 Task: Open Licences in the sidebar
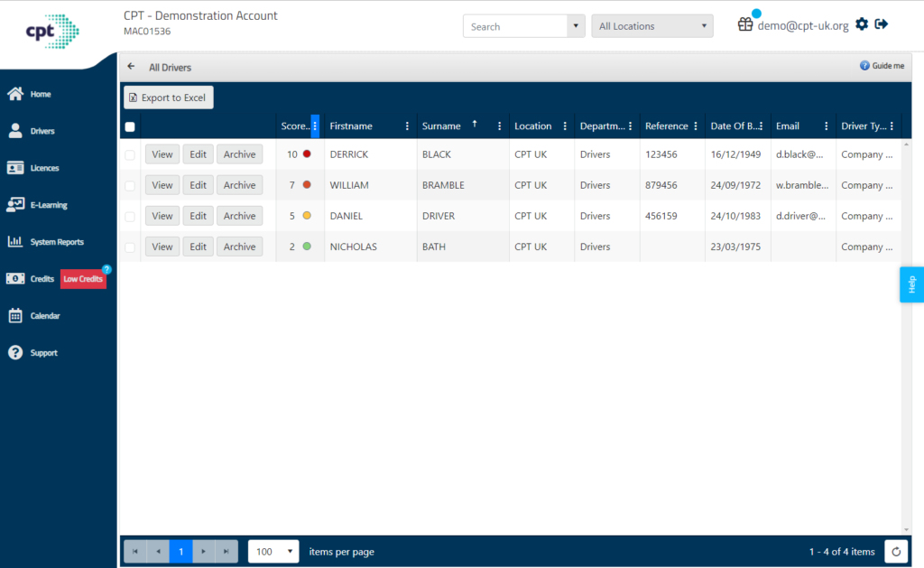44,168
